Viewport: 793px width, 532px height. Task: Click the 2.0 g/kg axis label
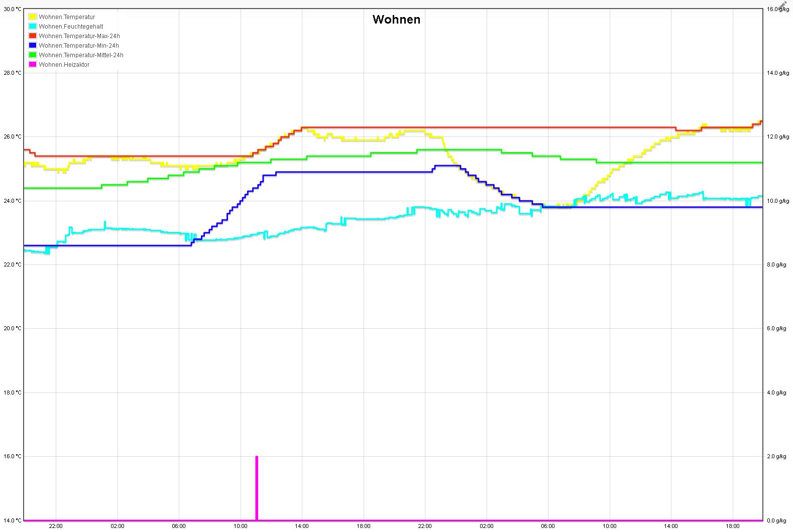click(x=777, y=456)
